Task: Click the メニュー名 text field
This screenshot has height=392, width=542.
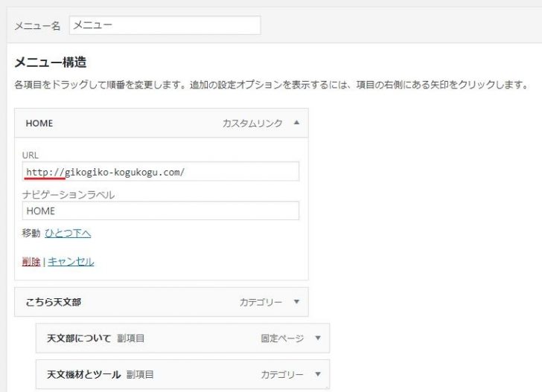Action: [x=165, y=25]
